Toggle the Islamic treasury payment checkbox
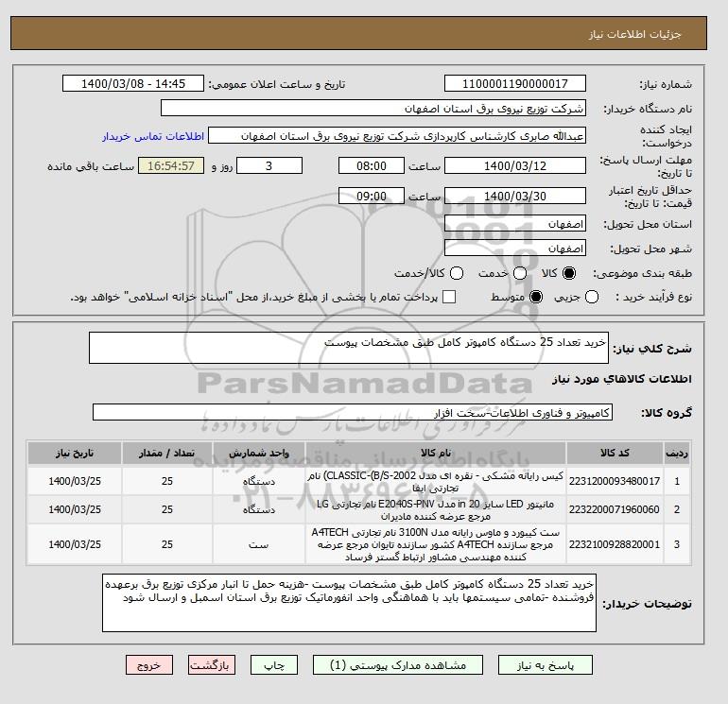The height and width of the screenshot is (704, 728). point(449,297)
